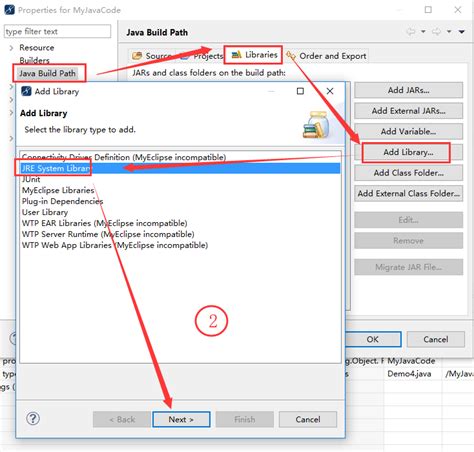Click the Add JARs... button

click(x=408, y=90)
